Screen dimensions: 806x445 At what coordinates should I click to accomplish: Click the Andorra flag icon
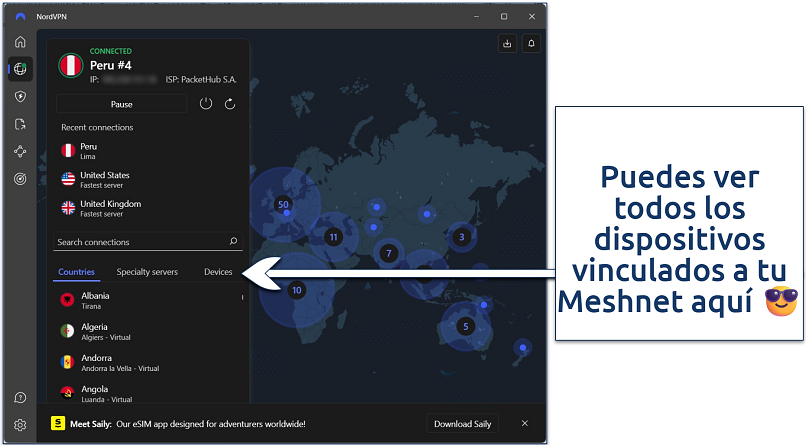(67, 362)
